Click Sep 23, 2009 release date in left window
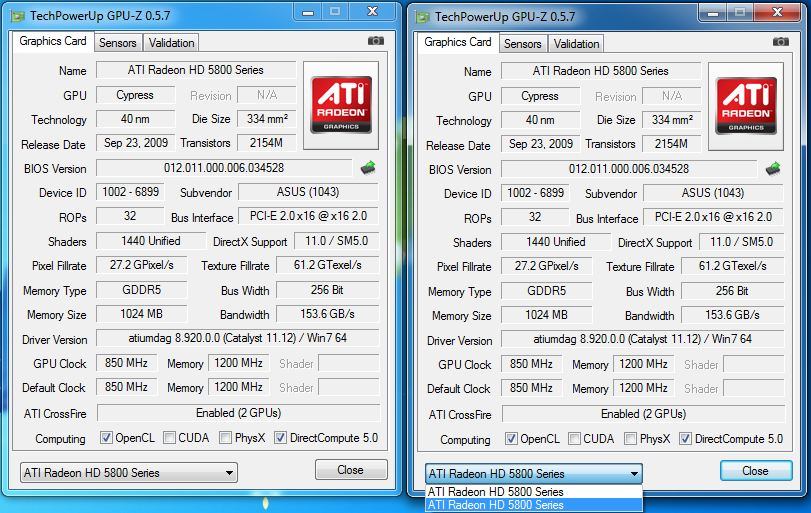 [x=136, y=143]
